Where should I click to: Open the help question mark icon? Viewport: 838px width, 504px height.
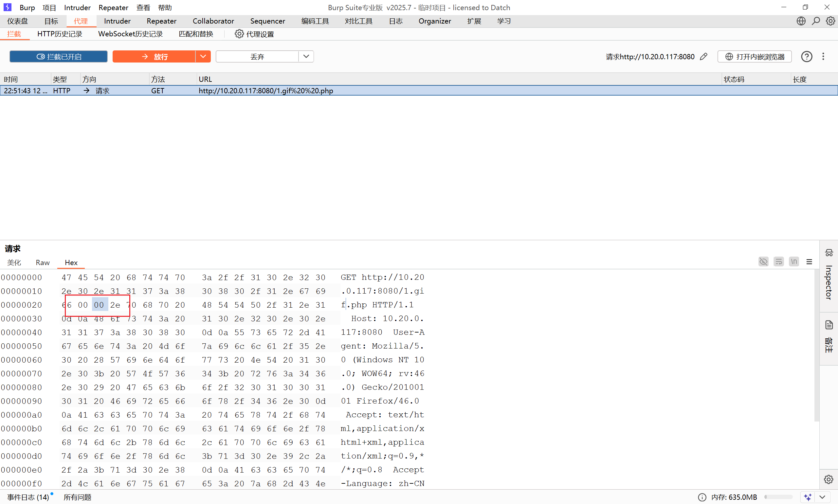(806, 56)
